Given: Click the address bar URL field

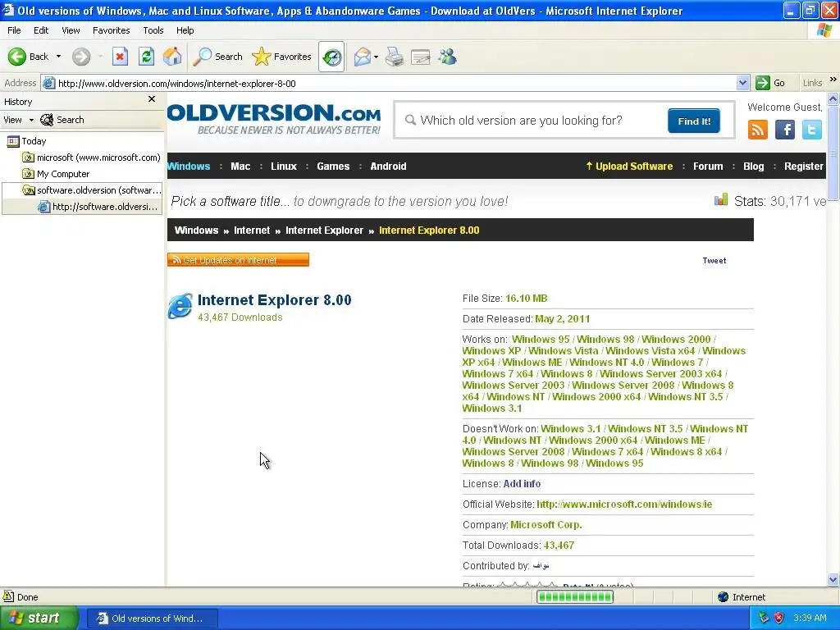Looking at the screenshot, I should (396, 83).
